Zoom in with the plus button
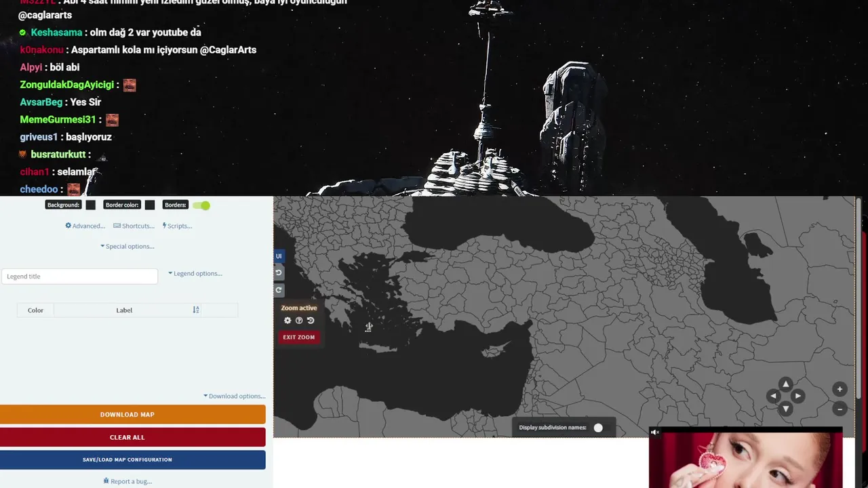Image resolution: width=868 pixels, height=488 pixels. [840, 389]
